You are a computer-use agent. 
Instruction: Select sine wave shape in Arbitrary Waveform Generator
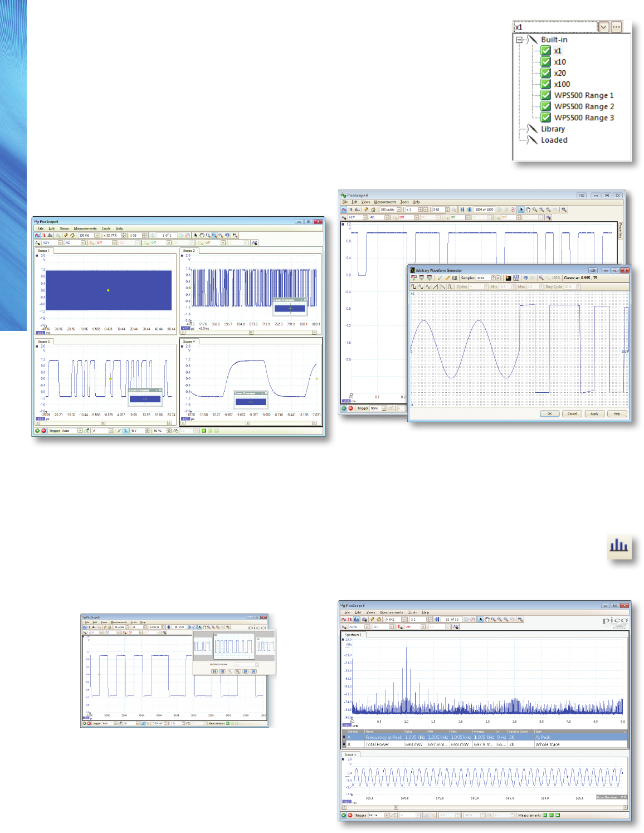pos(421,287)
